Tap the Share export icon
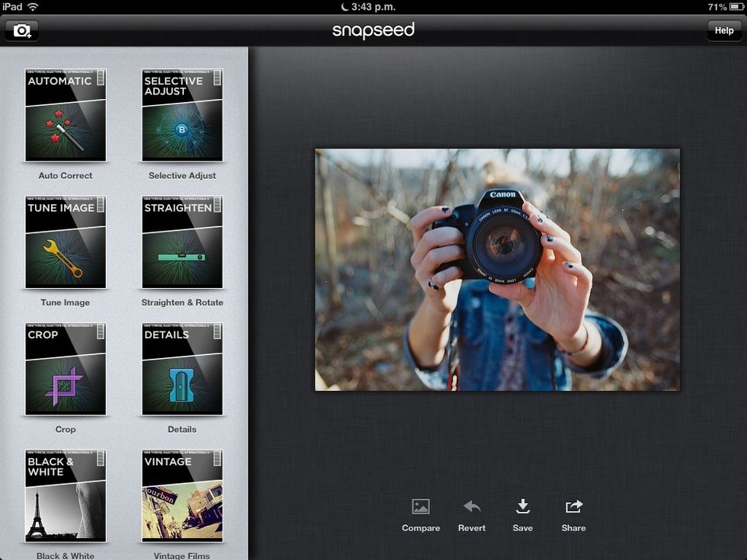This screenshot has width=747, height=560. click(573, 506)
